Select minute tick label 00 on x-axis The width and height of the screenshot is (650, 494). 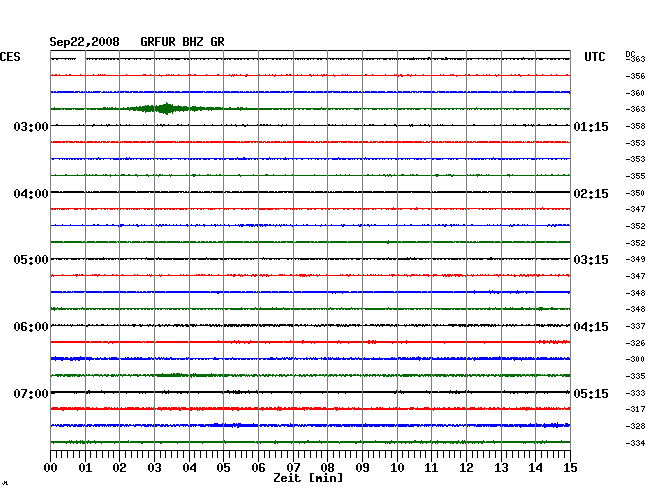click(51, 467)
